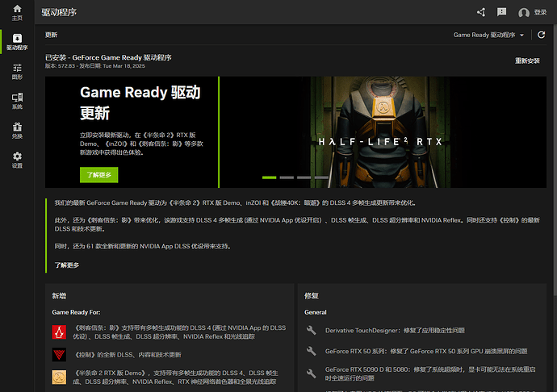Open 设置 (Settings) gear in sidebar
The height and width of the screenshot is (392, 557).
tap(17, 159)
